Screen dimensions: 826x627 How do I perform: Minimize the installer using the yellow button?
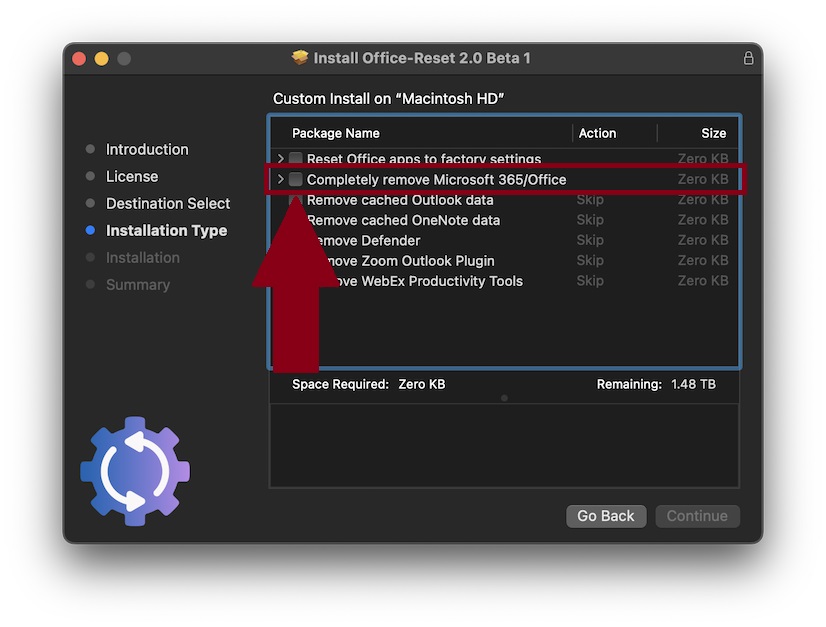pyautogui.click(x=101, y=58)
